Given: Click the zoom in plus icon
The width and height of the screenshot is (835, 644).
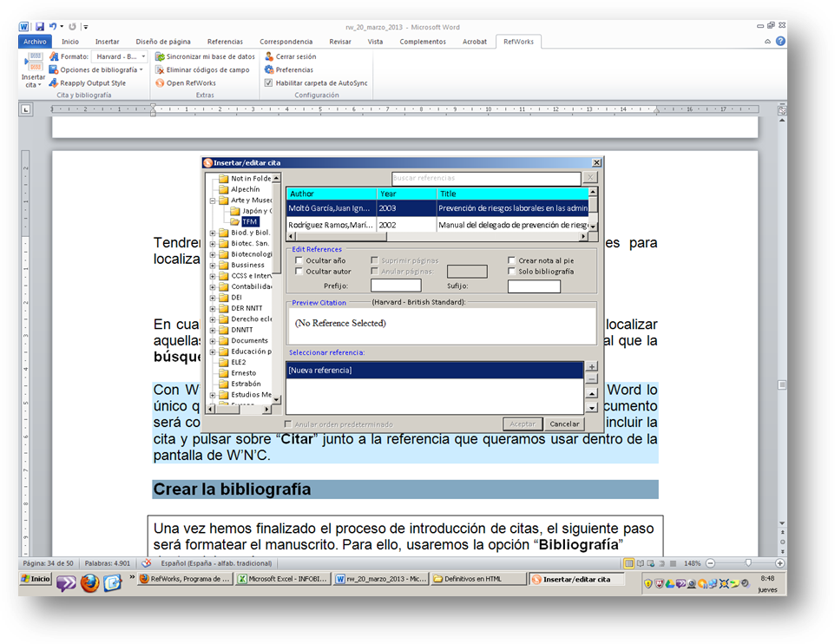Looking at the screenshot, I should click(779, 563).
